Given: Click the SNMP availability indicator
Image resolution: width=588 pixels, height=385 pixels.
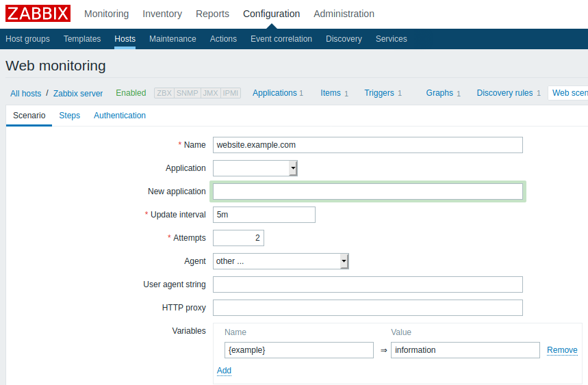Looking at the screenshot, I should click(187, 93).
